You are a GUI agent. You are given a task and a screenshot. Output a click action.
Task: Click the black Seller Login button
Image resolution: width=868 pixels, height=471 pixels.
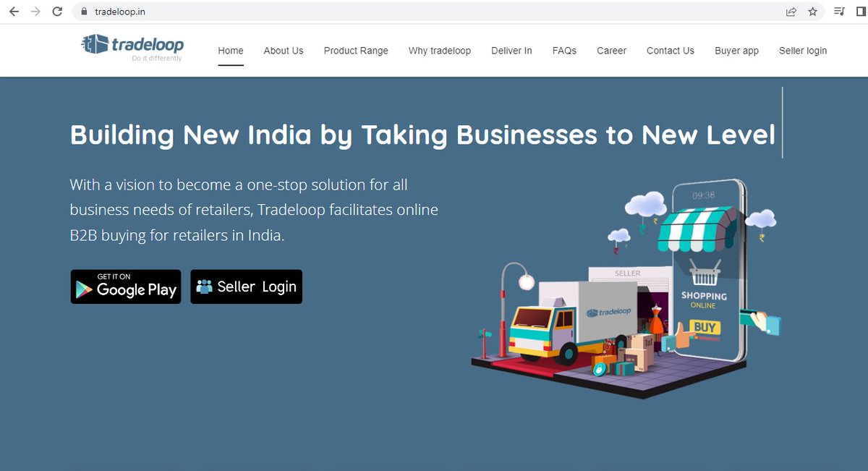(247, 287)
